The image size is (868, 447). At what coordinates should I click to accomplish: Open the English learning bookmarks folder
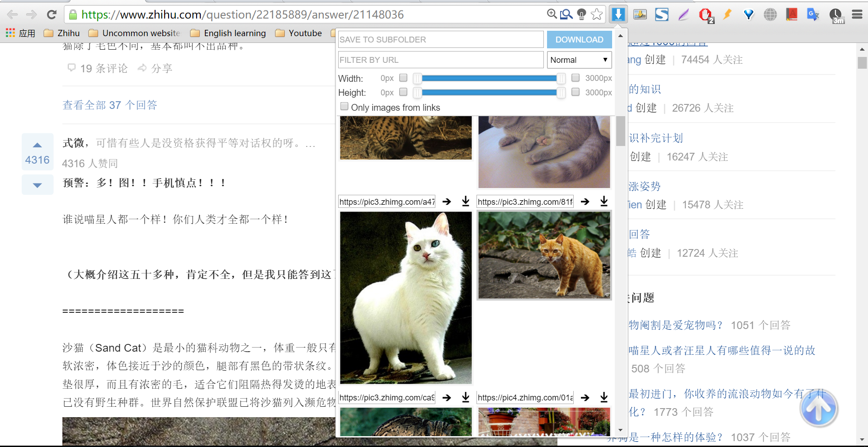(x=228, y=33)
